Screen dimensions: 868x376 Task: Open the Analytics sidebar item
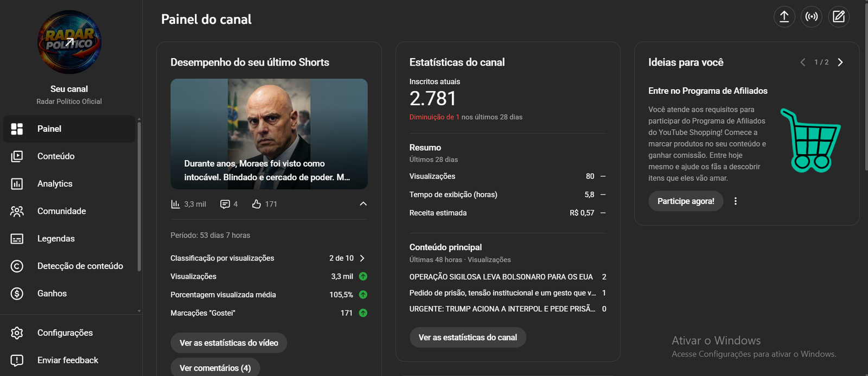click(55, 184)
